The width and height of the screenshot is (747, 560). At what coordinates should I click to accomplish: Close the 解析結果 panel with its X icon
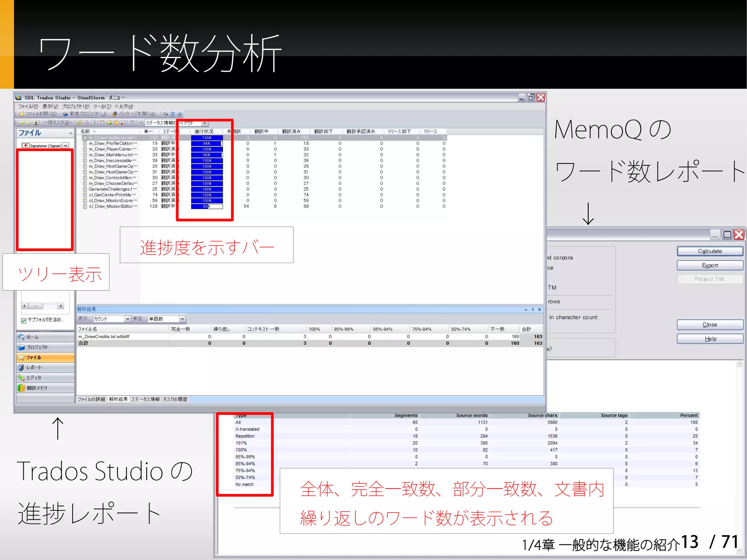click(x=539, y=309)
